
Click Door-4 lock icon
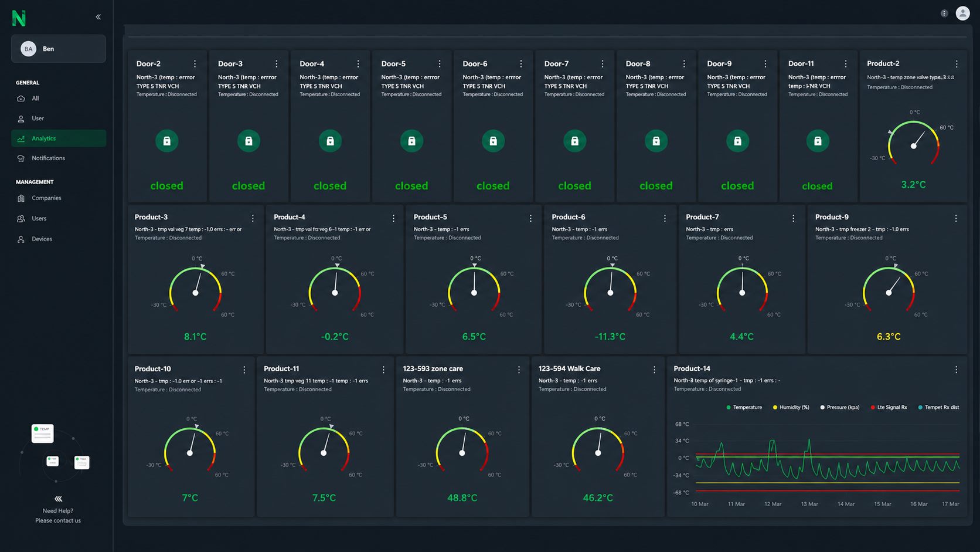330,141
